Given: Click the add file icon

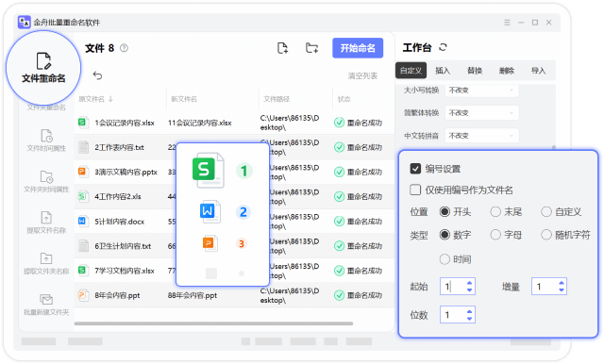Looking at the screenshot, I should 282,48.
